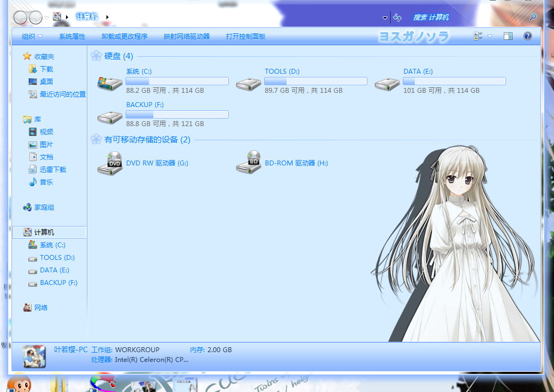This screenshot has width=554, height=392.
Task: Toggle the preview pane
Action: [x=508, y=36]
